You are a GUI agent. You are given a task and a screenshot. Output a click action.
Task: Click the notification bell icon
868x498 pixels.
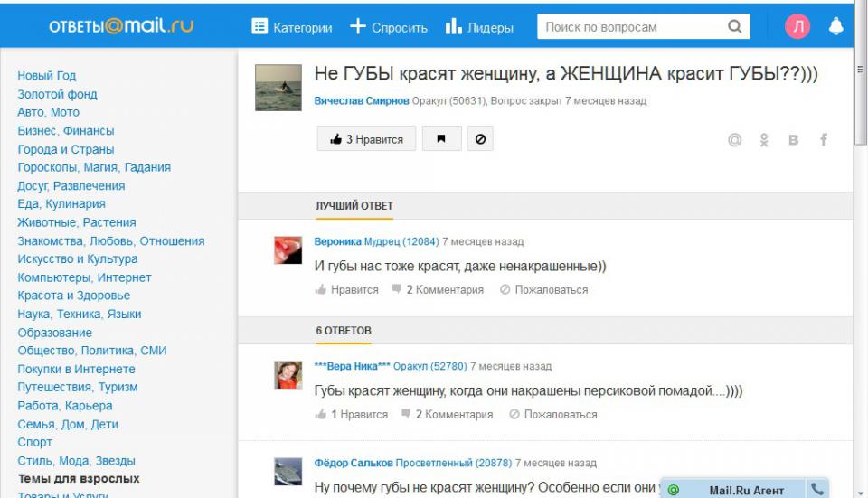pos(835,27)
